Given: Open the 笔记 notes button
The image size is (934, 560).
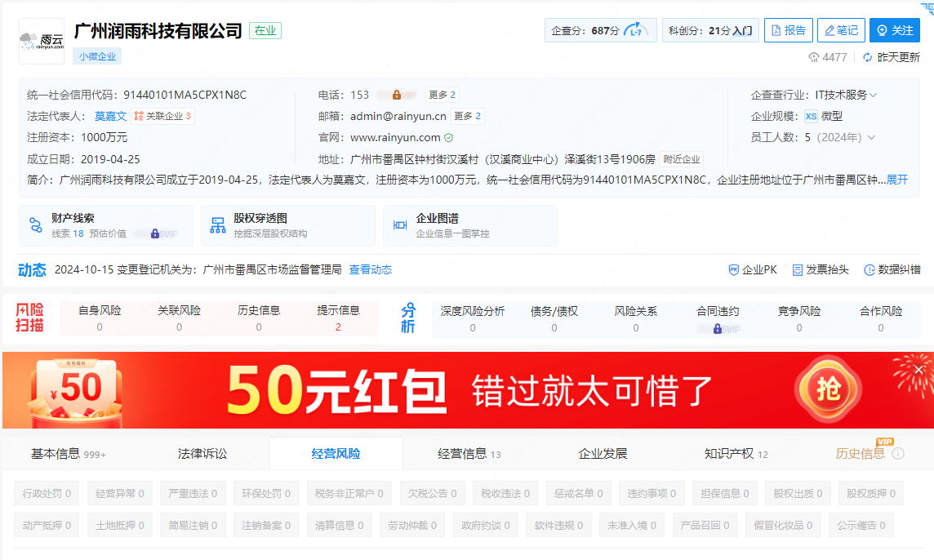Looking at the screenshot, I should pyautogui.click(x=841, y=30).
